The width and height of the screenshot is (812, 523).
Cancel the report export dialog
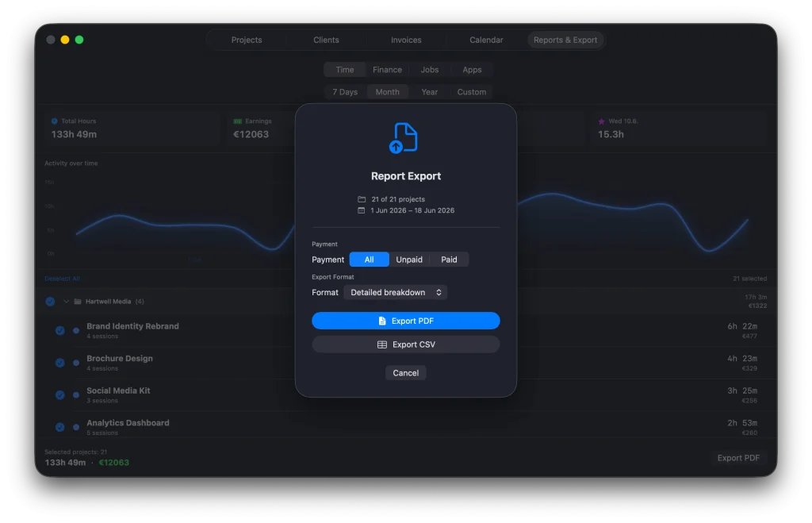(405, 373)
